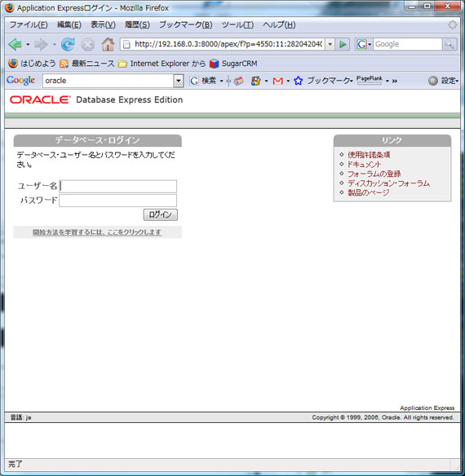The height and width of the screenshot is (476, 465).
Task: Click the 完了 status bar text
Action: pyautogui.click(x=15, y=464)
